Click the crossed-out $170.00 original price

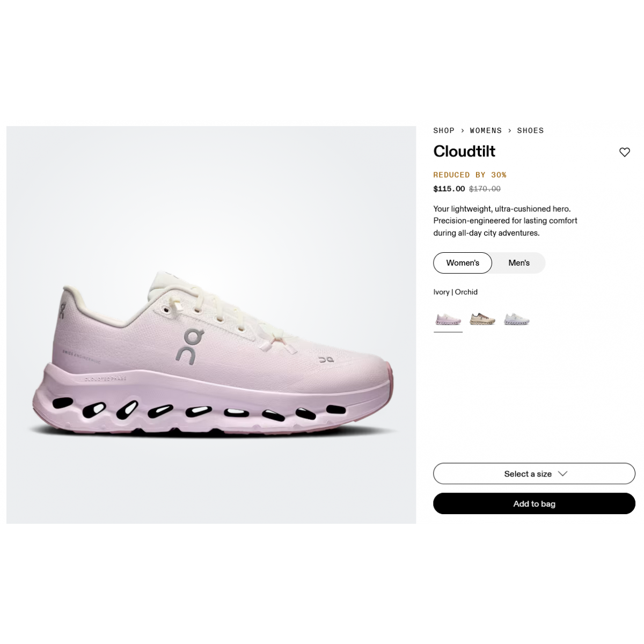coord(485,189)
